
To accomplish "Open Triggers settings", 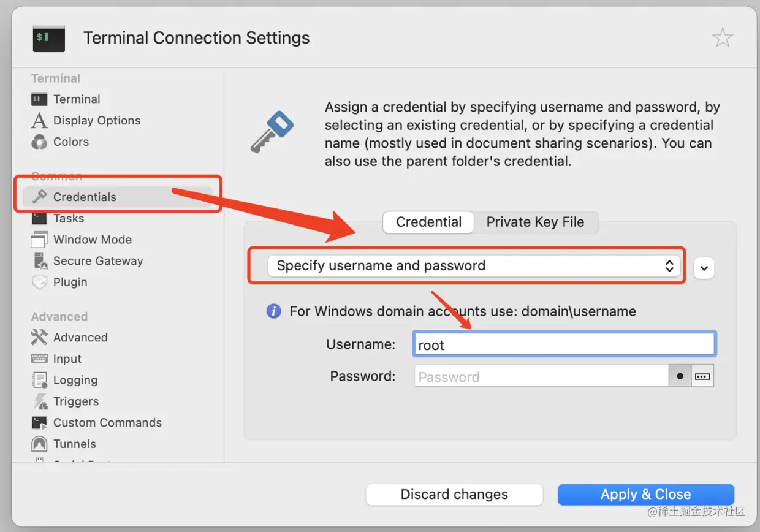I will 76,401.
